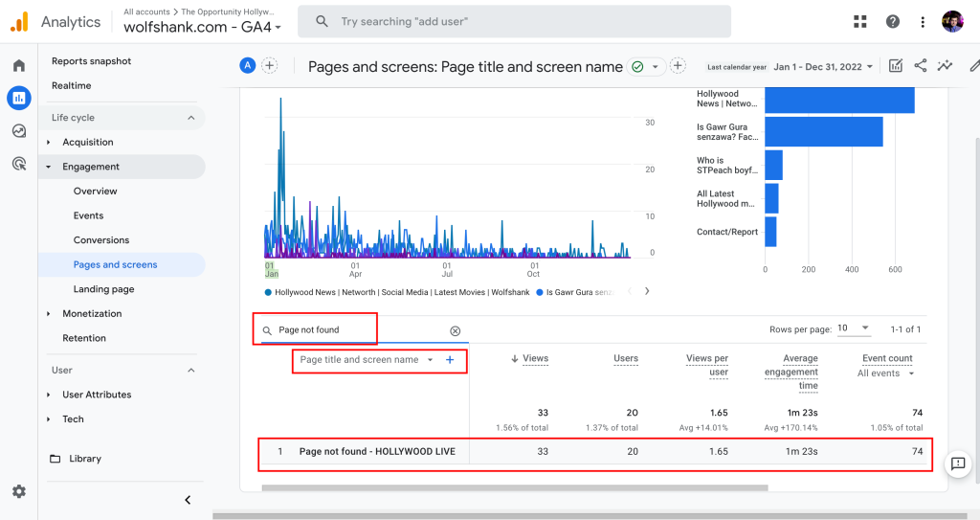Click the Hollywood News bar in bar chart
Screen dimensions: 980x520
(839, 101)
